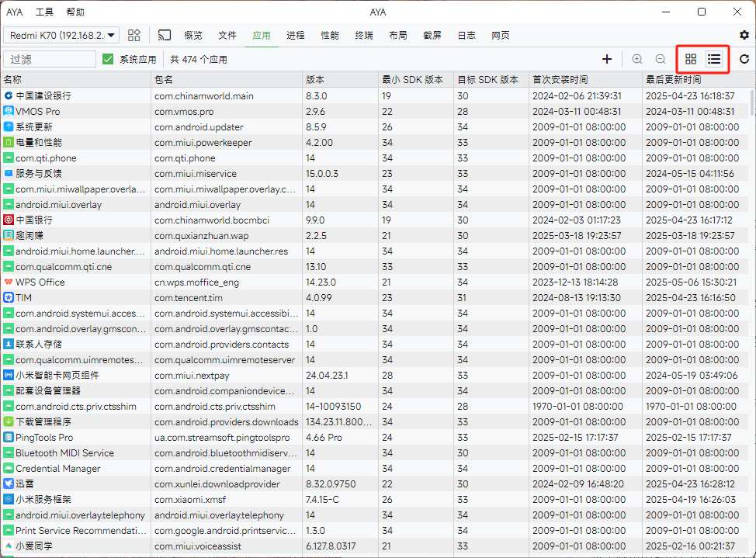Switch to the 截屏 tab
The width and height of the screenshot is (756, 558).
(x=432, y=35)
